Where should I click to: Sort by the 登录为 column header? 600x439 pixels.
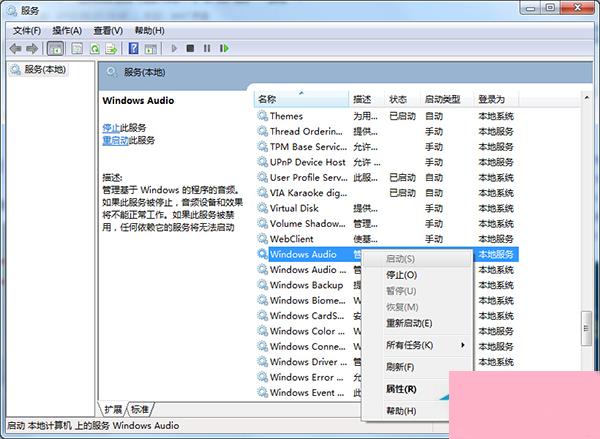pyautogui.click(x=496, y=99)
